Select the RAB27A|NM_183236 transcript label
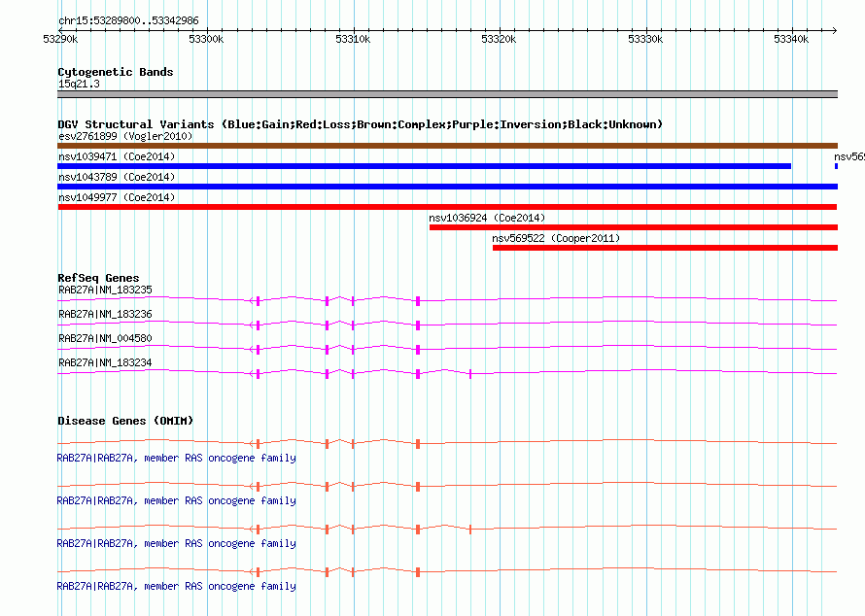The width and height of the screenshot is (865, 616). point(105,314)
